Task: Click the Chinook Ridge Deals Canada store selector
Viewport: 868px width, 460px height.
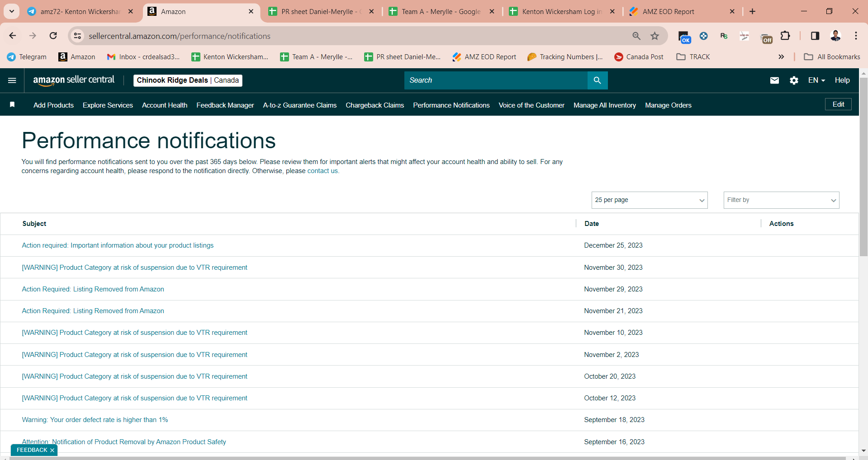Action: click(x=188, y=80)
